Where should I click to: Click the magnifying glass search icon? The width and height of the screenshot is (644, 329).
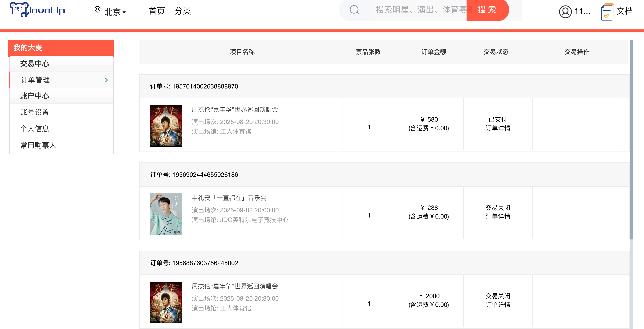click(x=354, y=10)
